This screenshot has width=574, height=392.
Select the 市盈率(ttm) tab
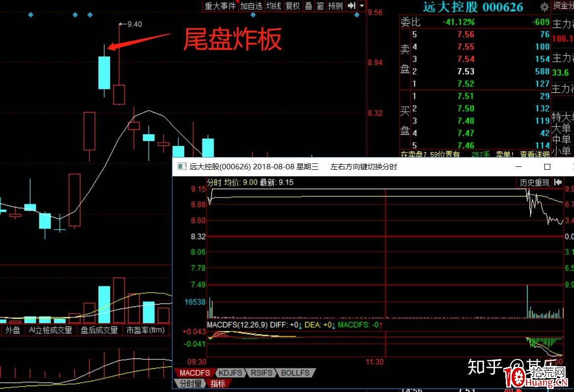[x=146, y=330]
